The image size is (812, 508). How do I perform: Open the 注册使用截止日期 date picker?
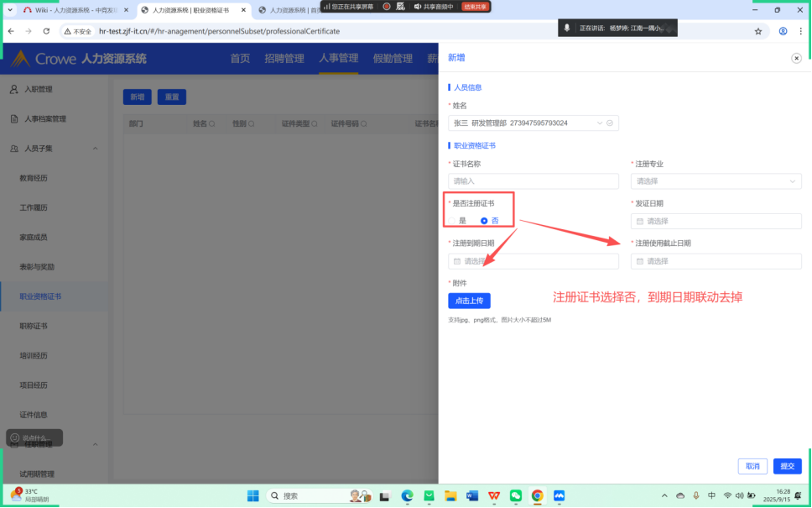pyautogui.click(x=716, y=261)
